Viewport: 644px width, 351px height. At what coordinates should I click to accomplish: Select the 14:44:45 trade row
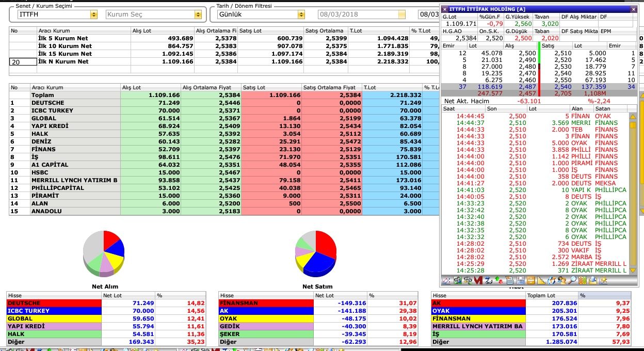pos(536,116)
